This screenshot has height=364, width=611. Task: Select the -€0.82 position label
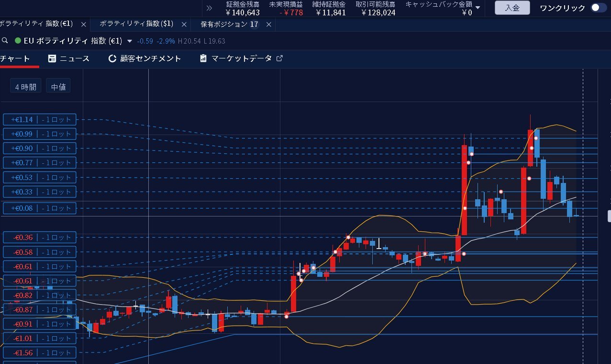pyautogui.click(x=40, y=296)
